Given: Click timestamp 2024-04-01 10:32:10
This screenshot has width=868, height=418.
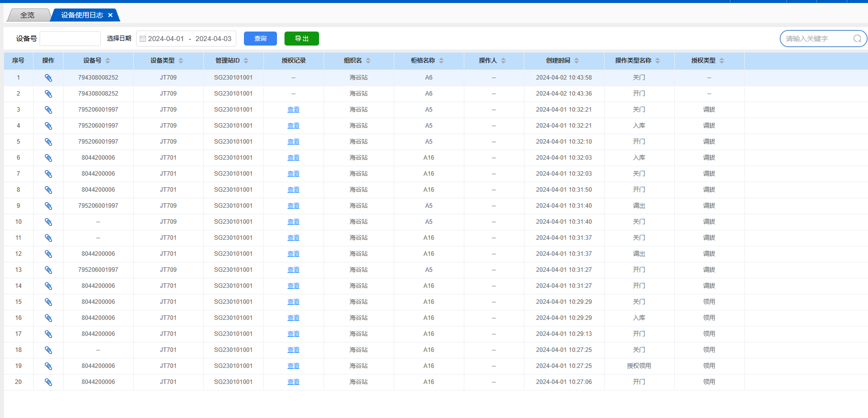Looking at the screenshot, I should pyautogui.click(x=564, y=142).
